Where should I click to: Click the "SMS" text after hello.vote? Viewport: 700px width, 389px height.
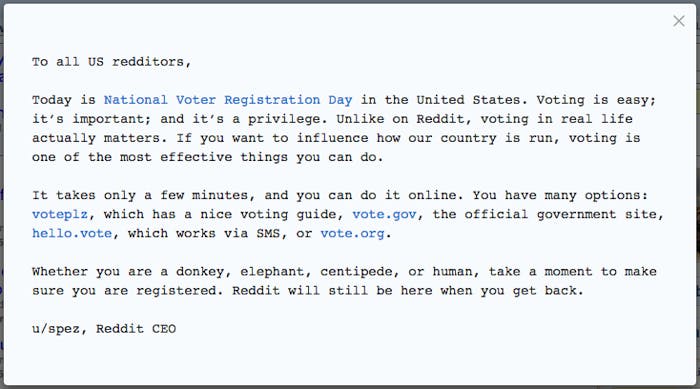(x=268, y=234)
